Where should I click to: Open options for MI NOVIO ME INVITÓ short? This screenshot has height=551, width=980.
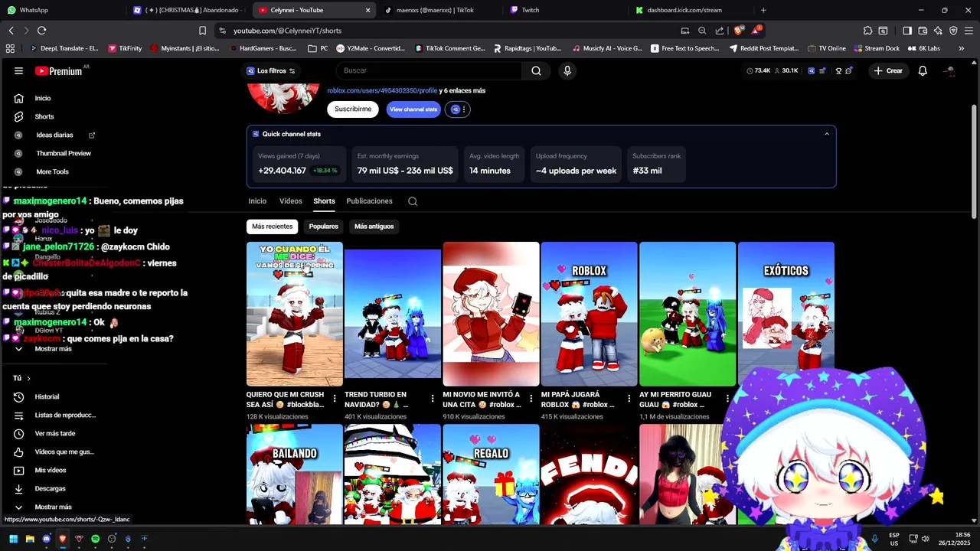tap(531, 399)
